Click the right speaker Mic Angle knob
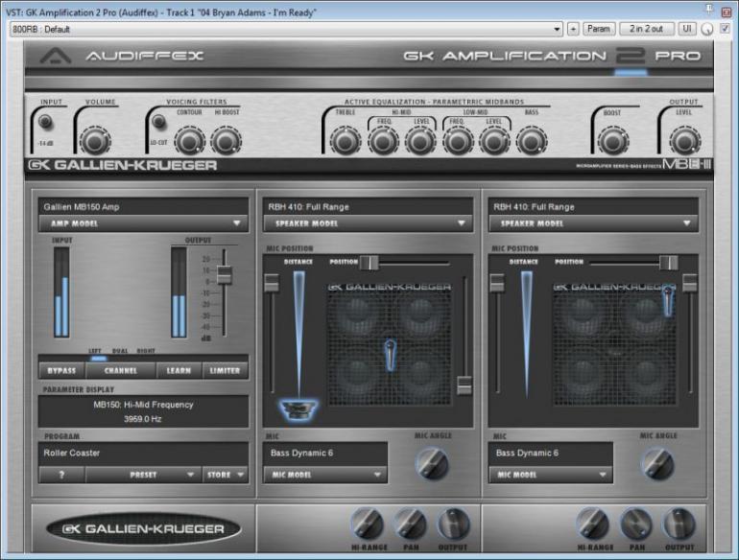The width and height of the screenshot is (739, 560). (x=657, y=463)
